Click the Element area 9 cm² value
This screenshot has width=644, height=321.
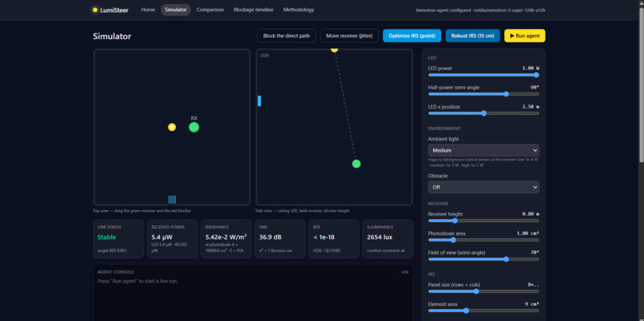pos(532,304)
